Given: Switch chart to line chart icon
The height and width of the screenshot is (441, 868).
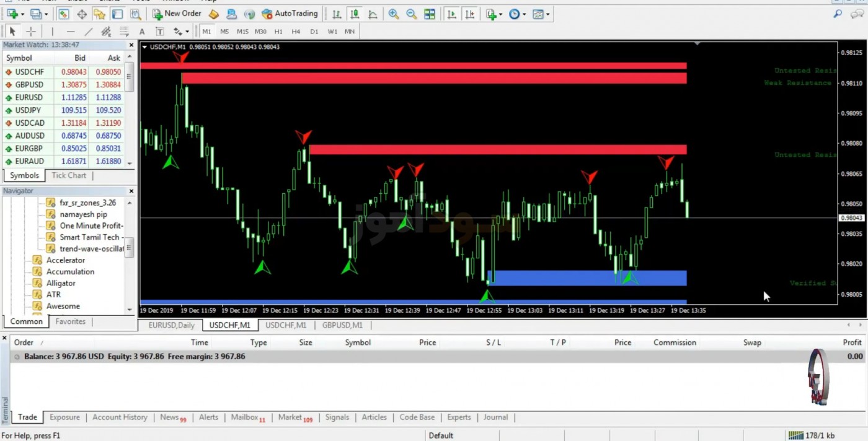Looking at the screenshot, I should [373, 14].
